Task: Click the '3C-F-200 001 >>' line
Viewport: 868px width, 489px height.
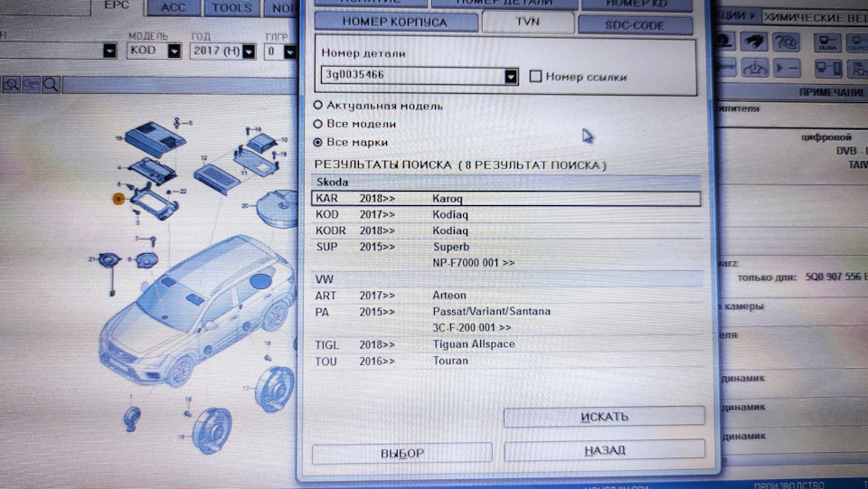Action: coord(472,327)
